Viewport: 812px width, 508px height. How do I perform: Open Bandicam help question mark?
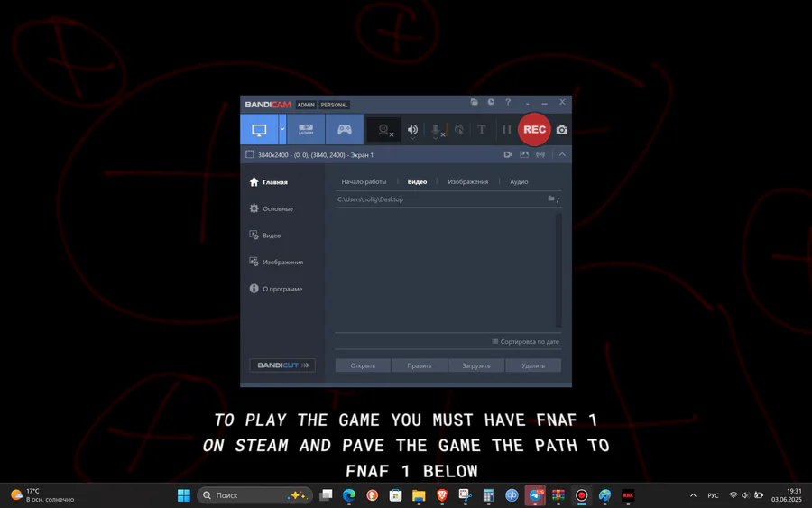coord(508,102)
